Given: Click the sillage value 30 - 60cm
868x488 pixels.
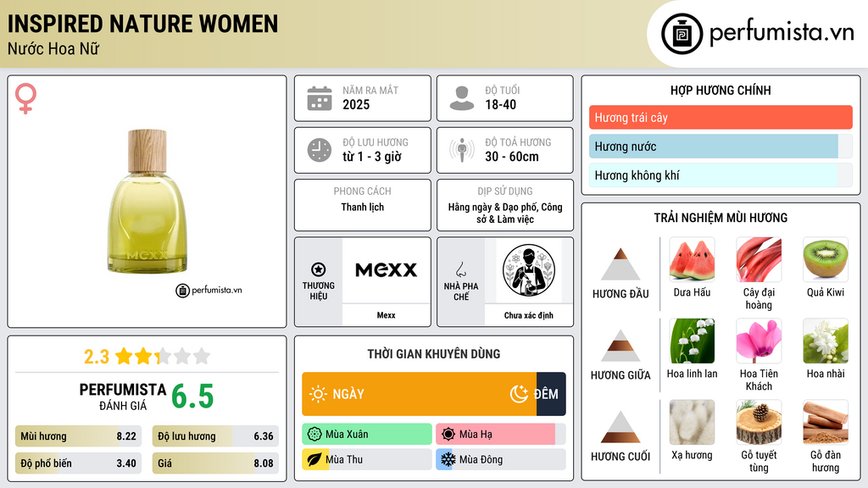Looking at the screenshot, I should coord(511,157).
